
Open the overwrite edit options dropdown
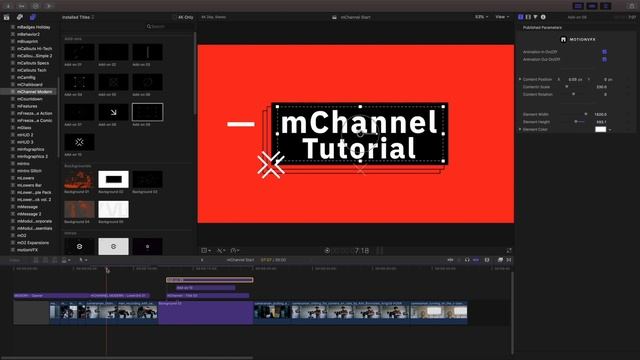point(66,260)
